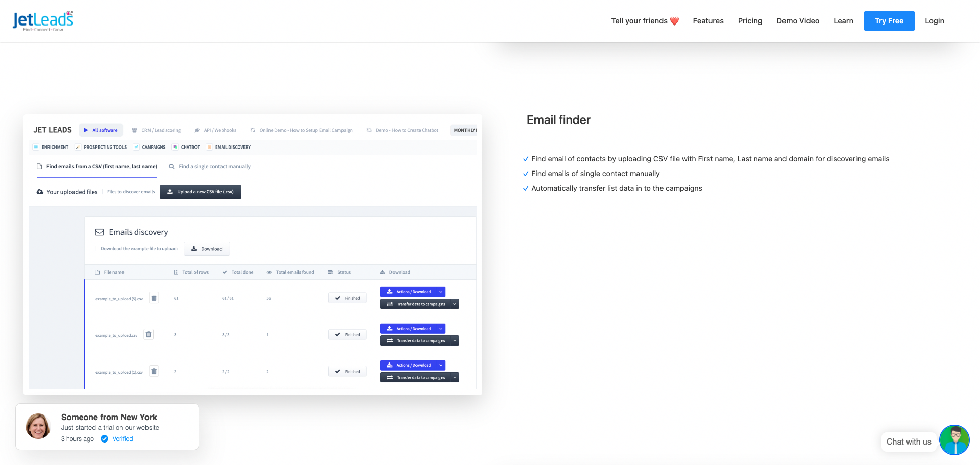Click Finished status of example_to_upload (1).csv

[x=348, y=372]
